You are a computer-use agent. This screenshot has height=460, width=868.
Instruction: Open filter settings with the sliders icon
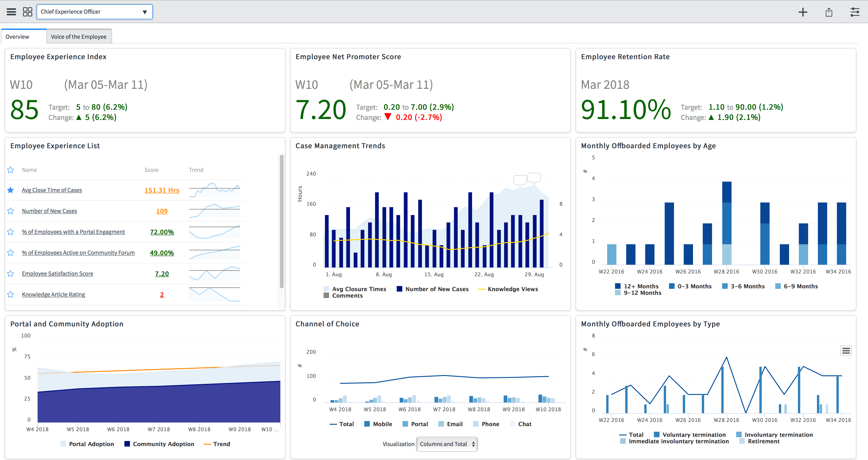click(855, 12)
